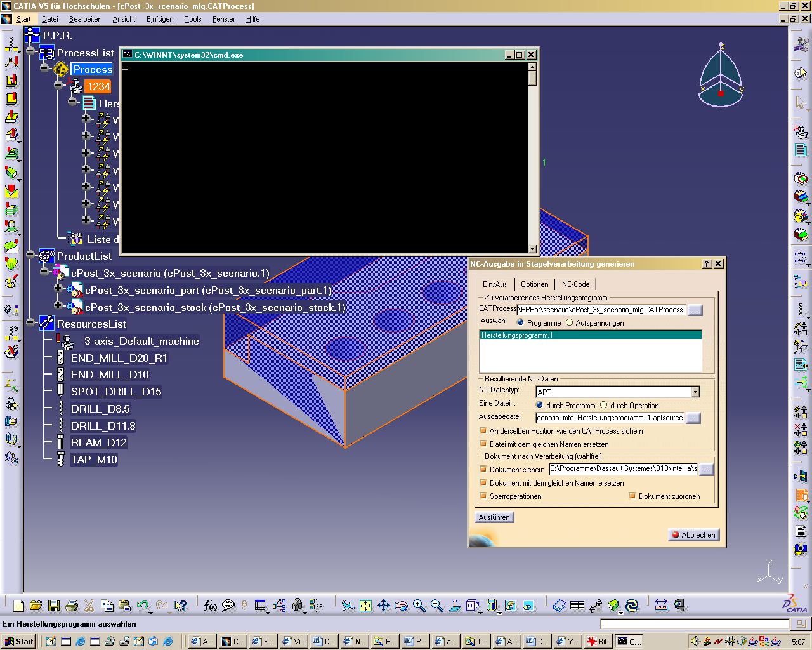
Task: Select the durch Operation radio button
Action: (x=604, y=405)
